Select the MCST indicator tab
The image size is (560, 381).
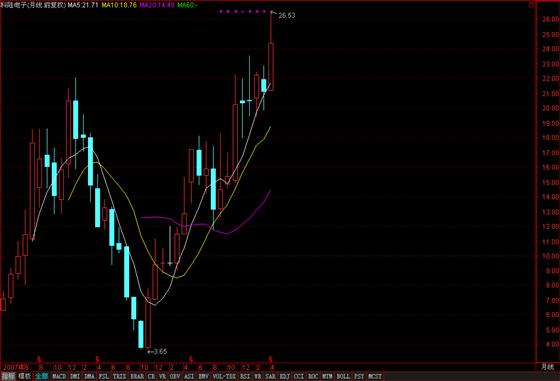click(375, 376)
